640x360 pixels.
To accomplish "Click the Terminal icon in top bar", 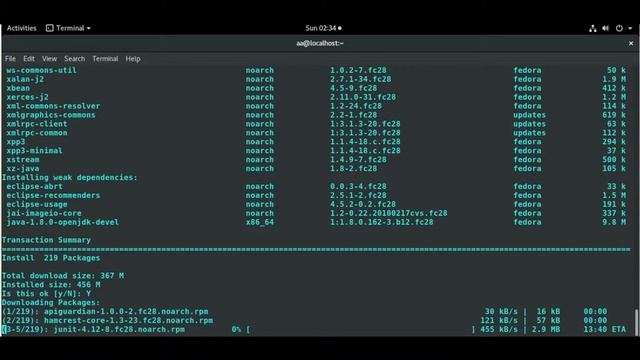I will tap(49, 28).
